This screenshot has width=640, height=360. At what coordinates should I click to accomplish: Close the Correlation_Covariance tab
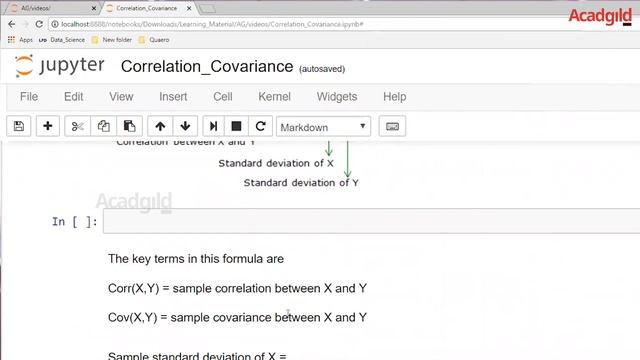coord(189,8)
